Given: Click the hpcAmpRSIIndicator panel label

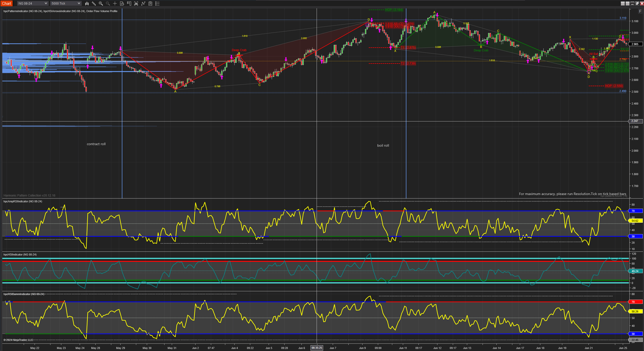Looking at the screenshot, I should tap(23, 201).
